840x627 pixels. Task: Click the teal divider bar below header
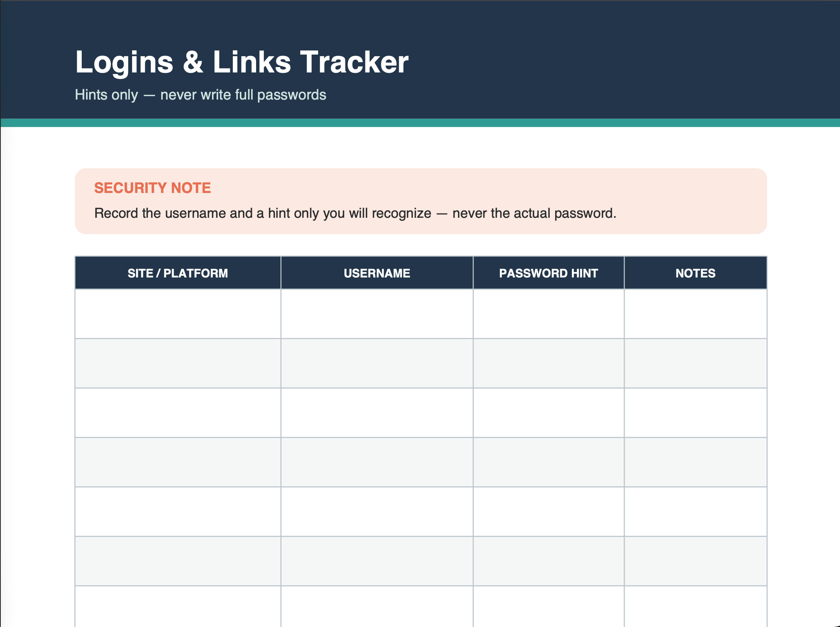point(420,123)
